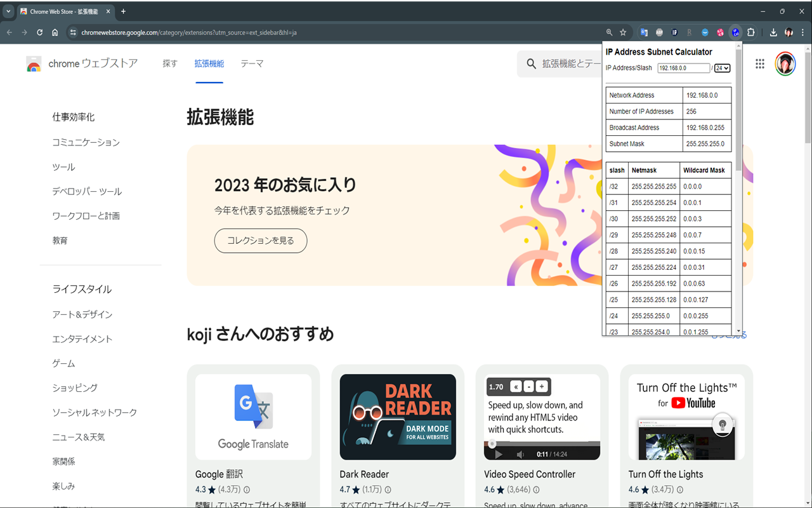Open the 探す tab
Image resolution: width=812 pixels, height=508 pixels.
coord(170,63)
